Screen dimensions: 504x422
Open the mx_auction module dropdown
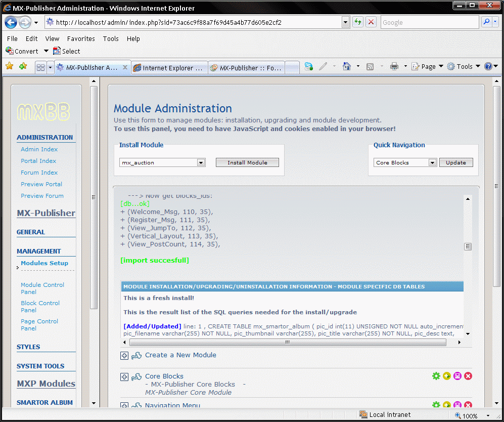[201, 163]
